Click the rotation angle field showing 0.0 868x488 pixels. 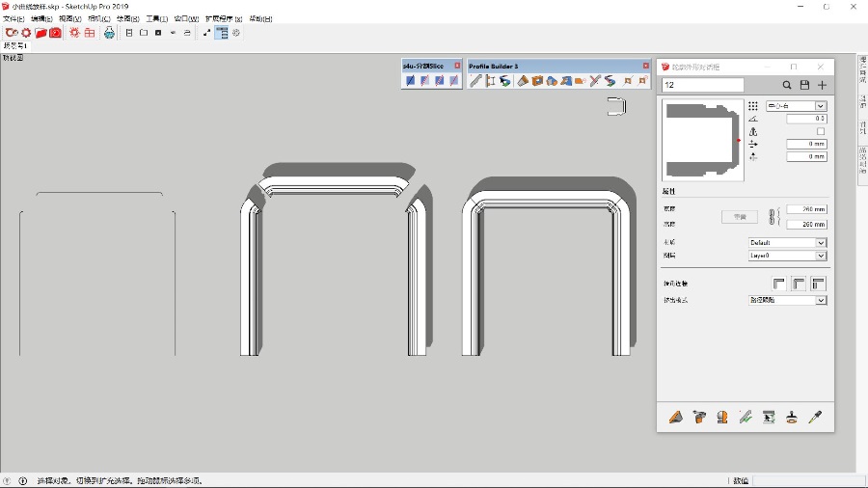click(x=806, y=119)
